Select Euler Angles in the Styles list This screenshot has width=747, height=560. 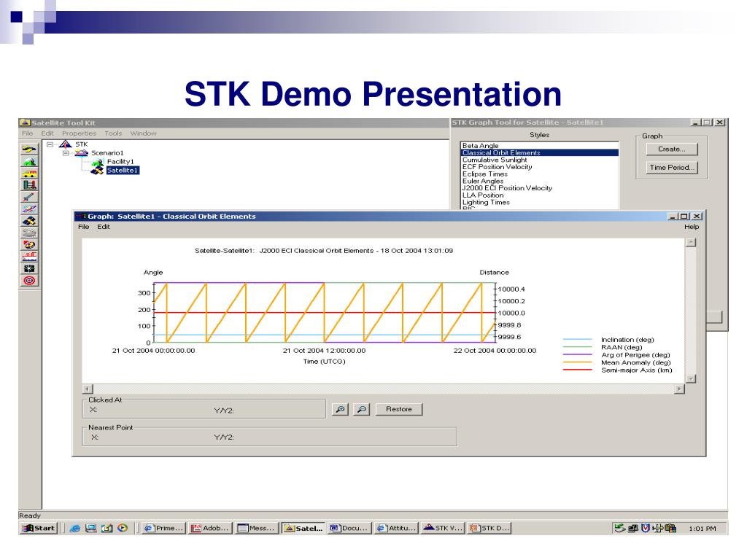click(x=540, y=181)
